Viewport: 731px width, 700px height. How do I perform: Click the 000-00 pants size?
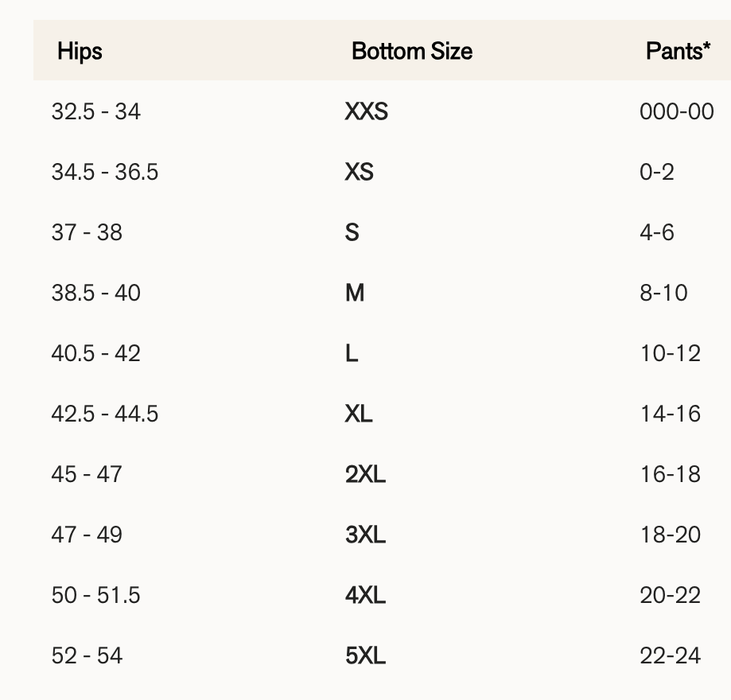[x=676, y=111]
